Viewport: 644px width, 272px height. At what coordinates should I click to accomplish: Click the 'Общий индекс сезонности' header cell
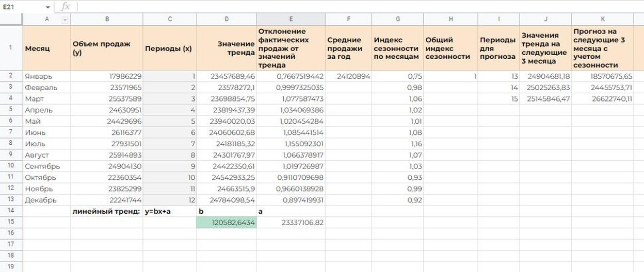click(x=450, y=48)
